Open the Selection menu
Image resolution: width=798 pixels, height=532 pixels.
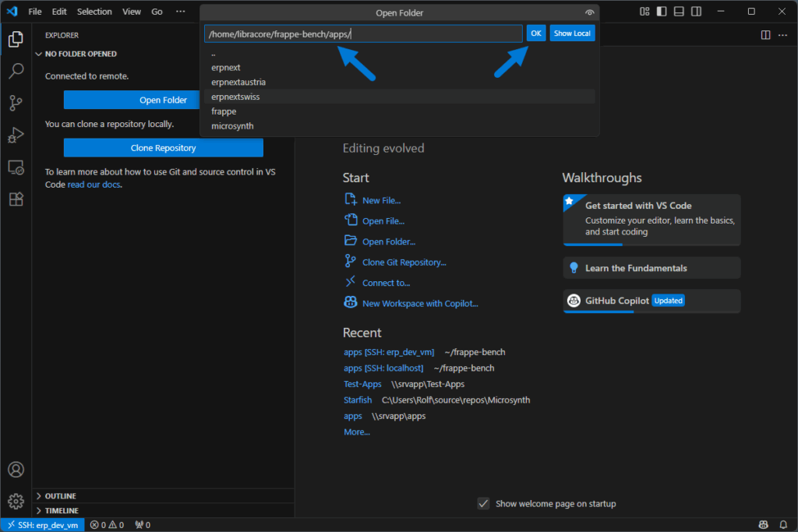click(x=94, y=11)
